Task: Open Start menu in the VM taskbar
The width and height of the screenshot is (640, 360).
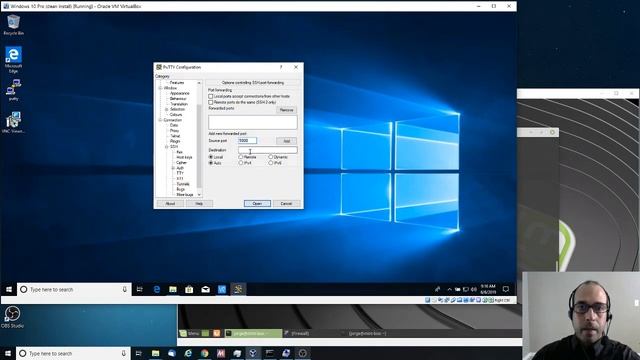Action: coord(9,289)
